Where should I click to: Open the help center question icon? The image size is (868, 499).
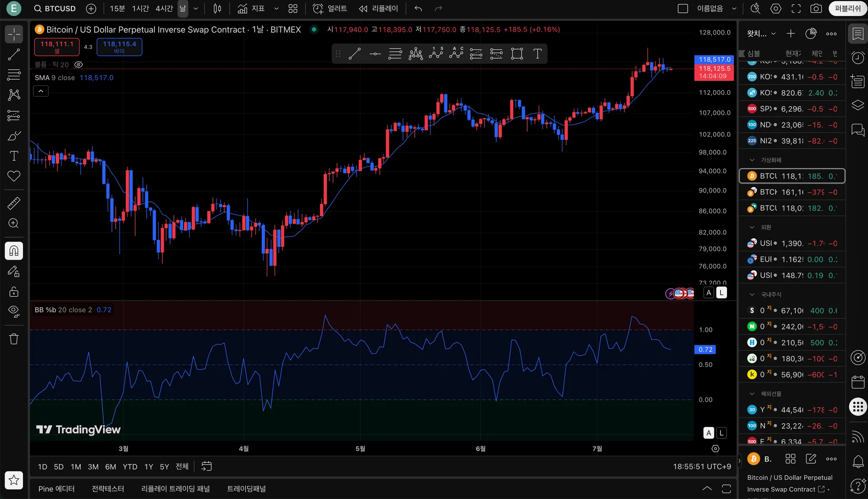pyautogui.click(x=858, y=486)
